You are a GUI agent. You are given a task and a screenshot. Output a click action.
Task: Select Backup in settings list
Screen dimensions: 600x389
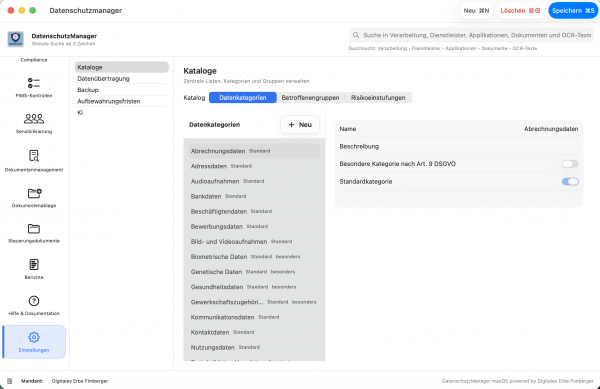point(121,90)
